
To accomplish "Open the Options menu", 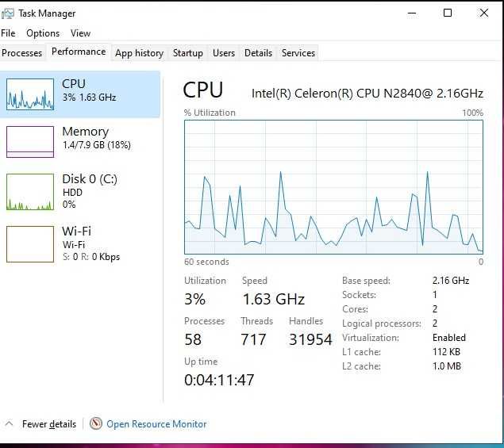I will click(x=43, y=33).
